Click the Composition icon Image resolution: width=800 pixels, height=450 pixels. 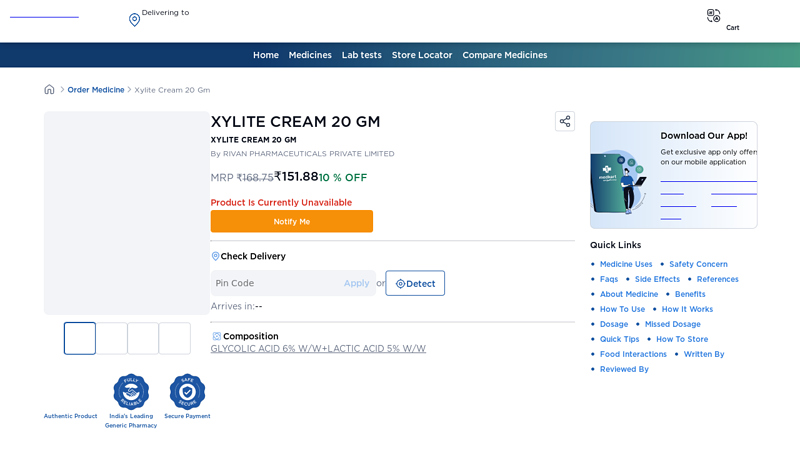(216, 336)
